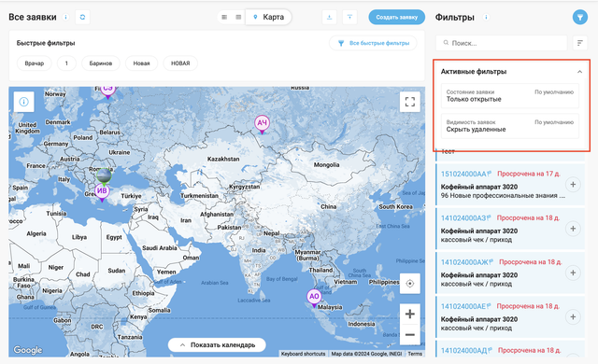Open request 141024000АЕ
The width and height of the screenshot is (598, 364).
463,306
